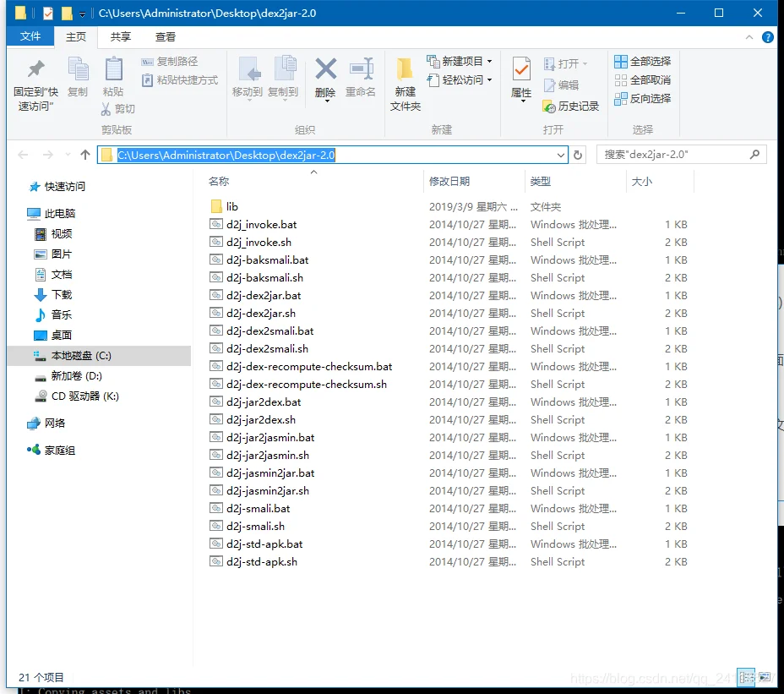Switch to the 查看 View tab

click(166, 36)
